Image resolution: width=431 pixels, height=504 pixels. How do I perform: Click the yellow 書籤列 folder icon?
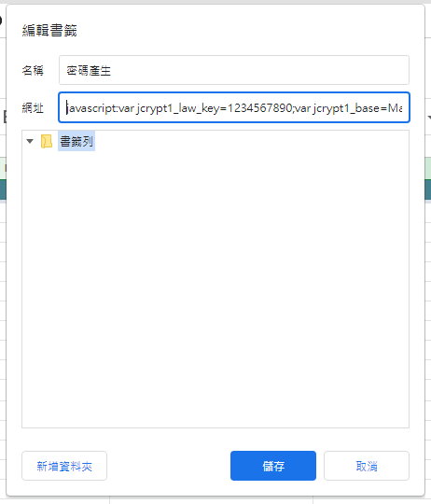click(x=47, y=141)
